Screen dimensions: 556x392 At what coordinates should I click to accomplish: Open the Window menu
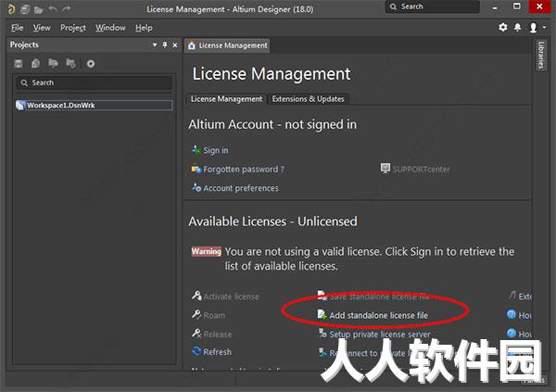pyautogui.click(x=110, y=28)
